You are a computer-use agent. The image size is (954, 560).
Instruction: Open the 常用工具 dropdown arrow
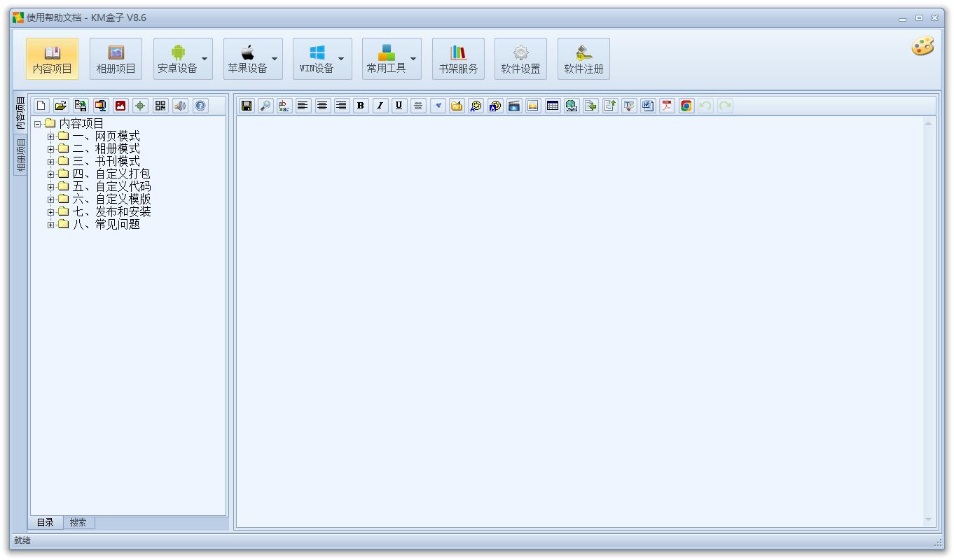pos(413,59)
